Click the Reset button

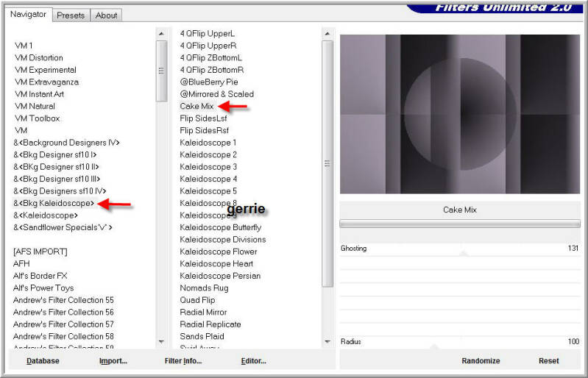tap(548, 361)
